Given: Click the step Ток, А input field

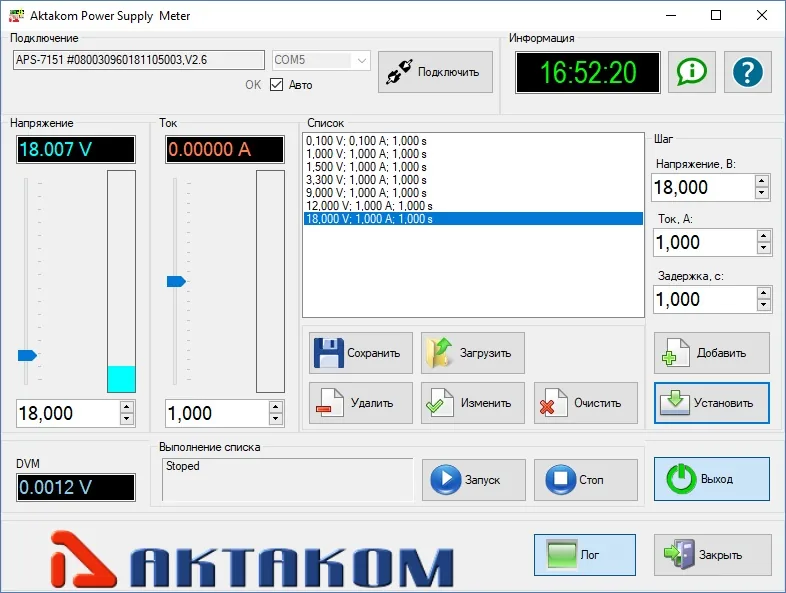Looking at the screenshot, I should (704, 243).
